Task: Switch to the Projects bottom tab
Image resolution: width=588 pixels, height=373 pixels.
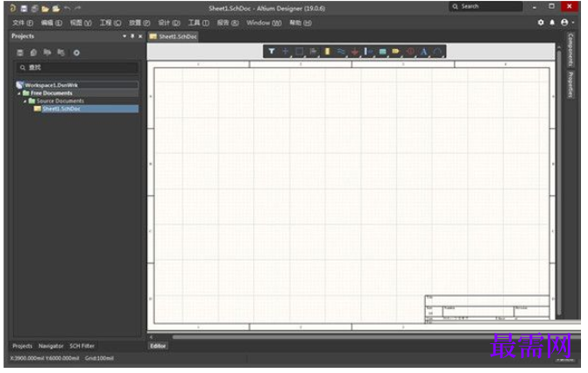Action: point(23,346)
